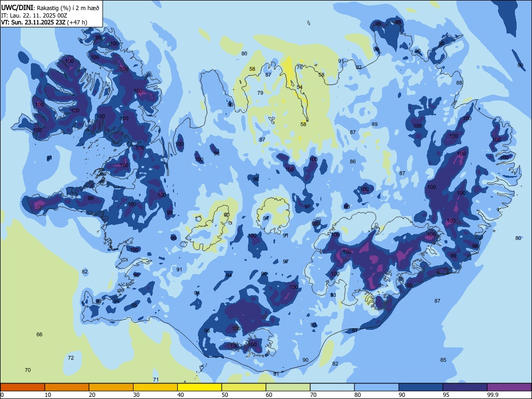
Task: Click the 79 value in northern peninsula
Action: [x=260, y=93]
